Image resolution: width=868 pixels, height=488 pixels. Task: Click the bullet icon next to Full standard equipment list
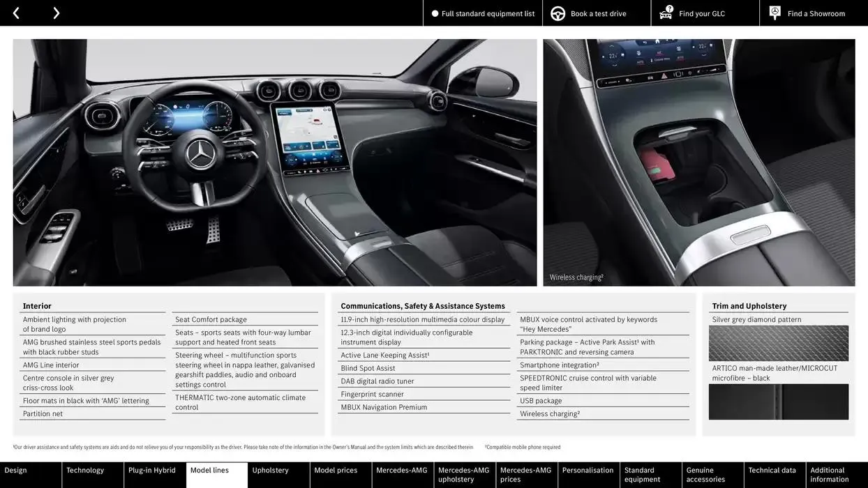433,13
